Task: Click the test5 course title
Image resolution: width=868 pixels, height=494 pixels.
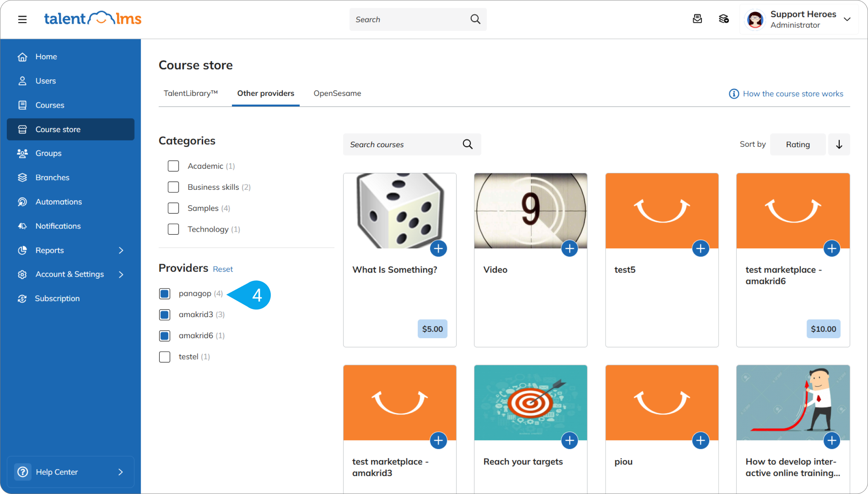Action: pyautogui.click(x=625, y=270)
